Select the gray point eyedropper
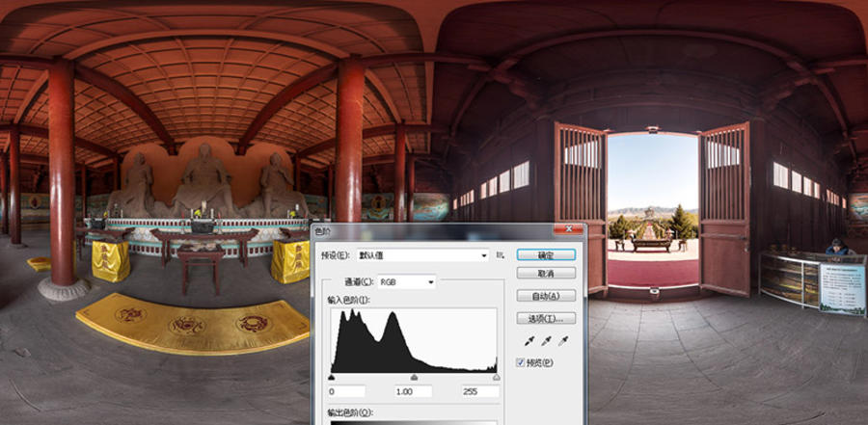 click(x=546, y=340)
